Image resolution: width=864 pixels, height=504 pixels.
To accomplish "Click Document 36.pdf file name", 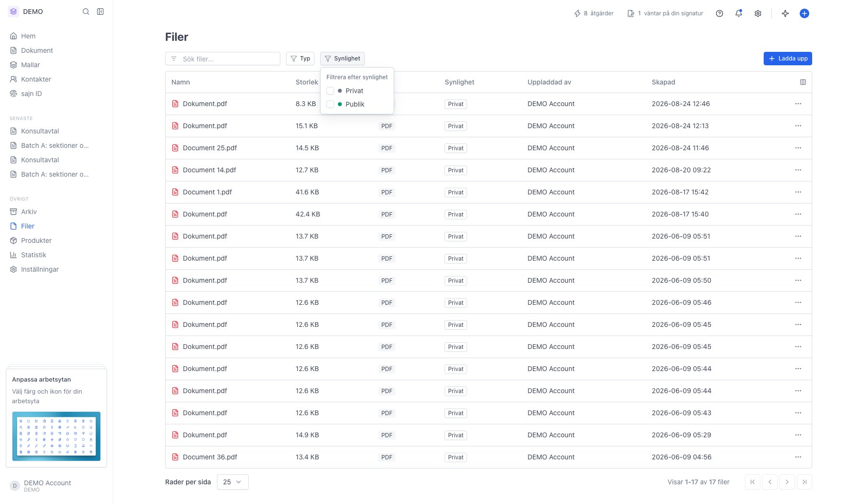I will 210,457.
